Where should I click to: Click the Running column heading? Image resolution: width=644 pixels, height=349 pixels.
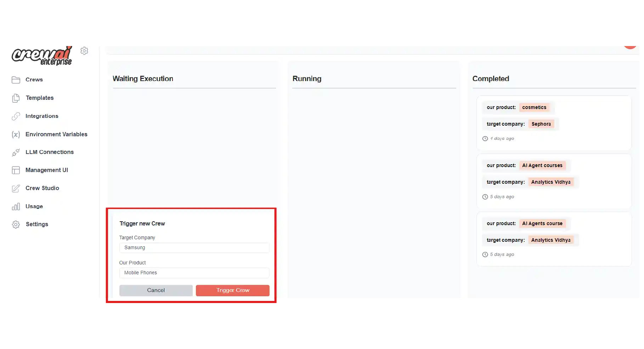pos(307,79)
